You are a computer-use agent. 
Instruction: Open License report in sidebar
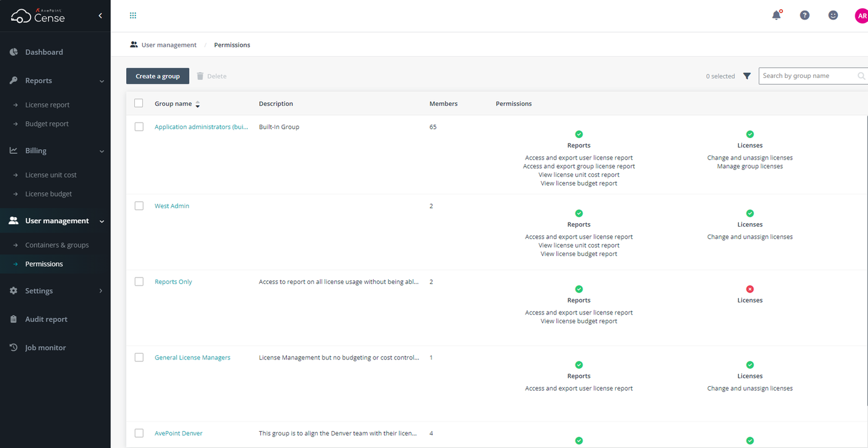point(47,105)
